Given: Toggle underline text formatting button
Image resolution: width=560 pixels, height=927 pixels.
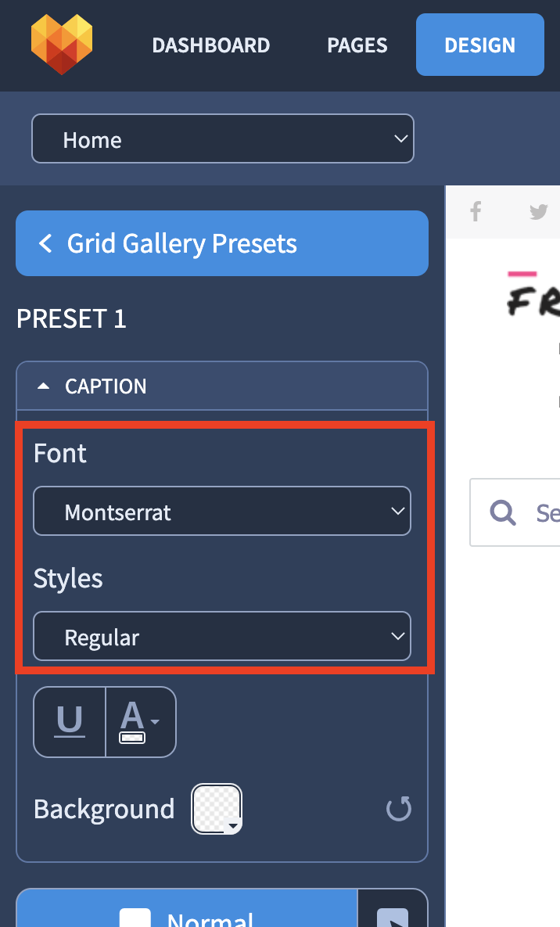Looking at the screenshot, I should [x=70, y=721].
